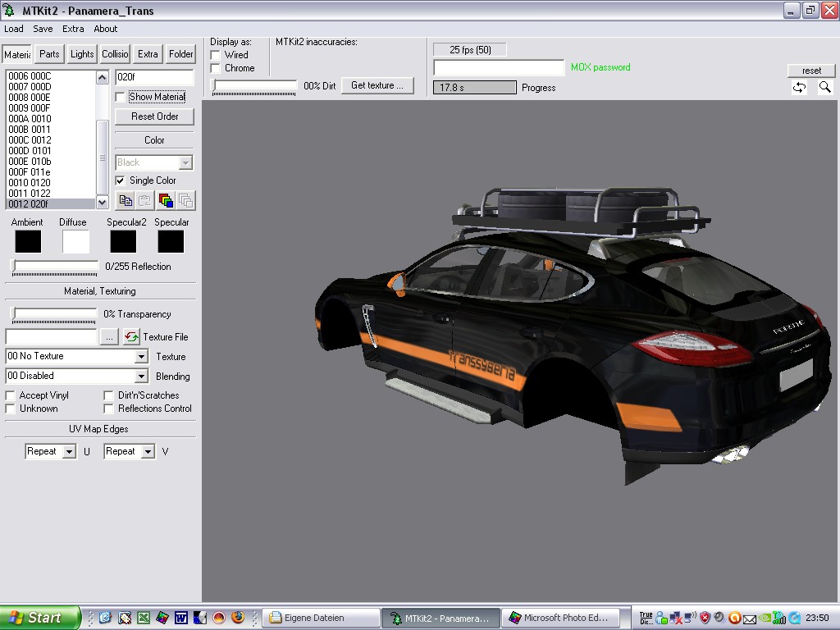Click the Texture File path field
The height and width of the screenshot is (630, 840).
pos(52,337)
